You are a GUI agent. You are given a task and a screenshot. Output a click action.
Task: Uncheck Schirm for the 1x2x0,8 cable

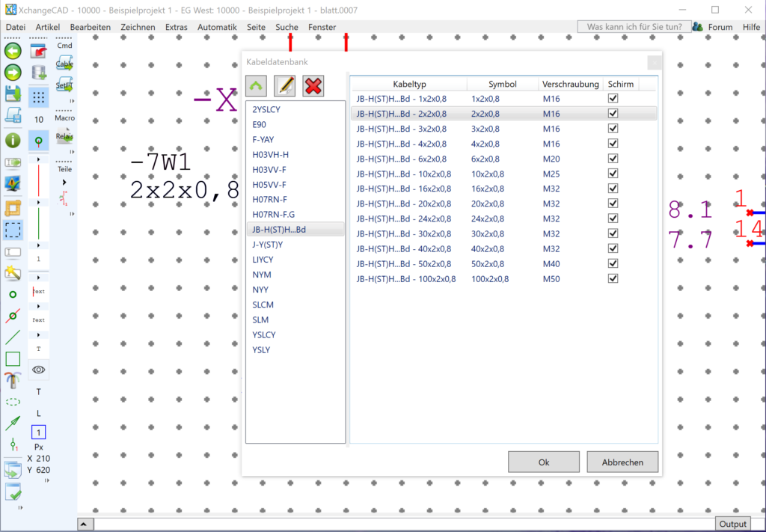[613, 99]
